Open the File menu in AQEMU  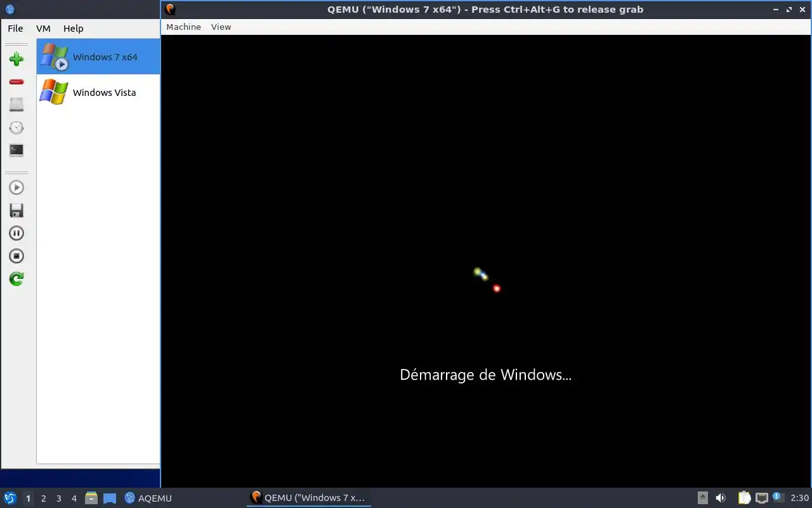tap(15, 29)
